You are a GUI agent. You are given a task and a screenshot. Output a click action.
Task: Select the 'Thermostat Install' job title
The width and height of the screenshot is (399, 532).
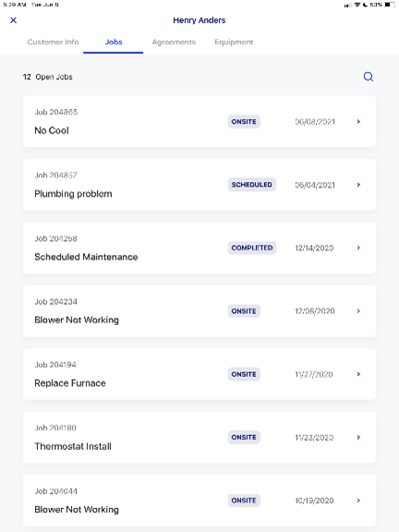pos(73,446)
